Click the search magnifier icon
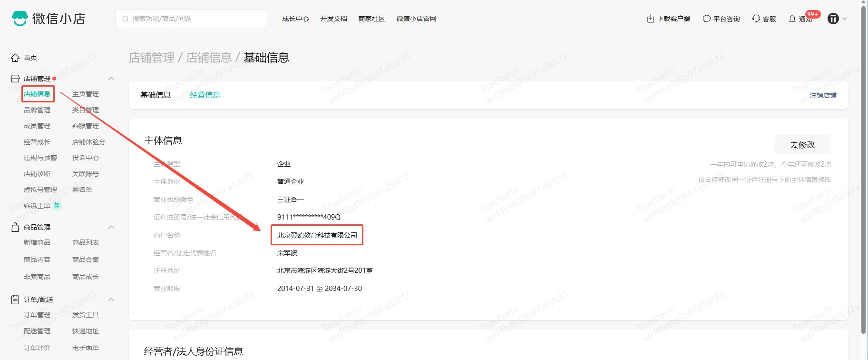Image resolution: width=868 pixels, height=360 pixels. coord(126,19)
